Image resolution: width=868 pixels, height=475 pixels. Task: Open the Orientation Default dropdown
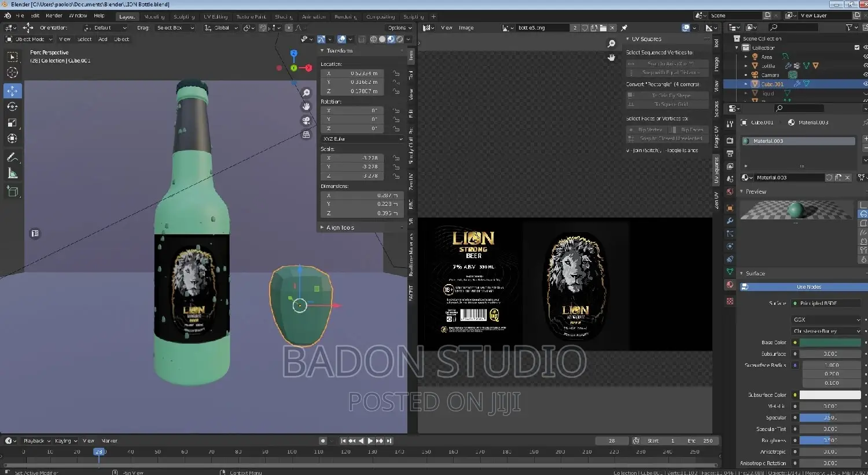(105, 28)
